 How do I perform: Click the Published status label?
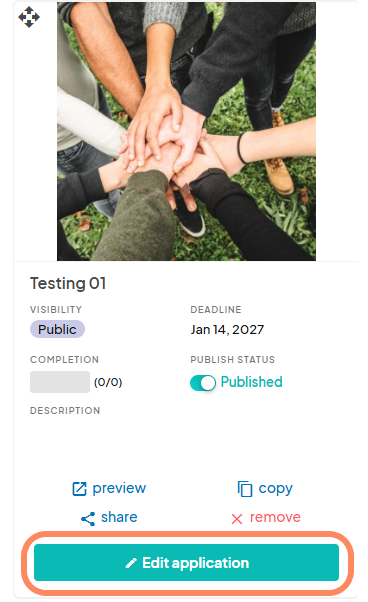point(252,382)
